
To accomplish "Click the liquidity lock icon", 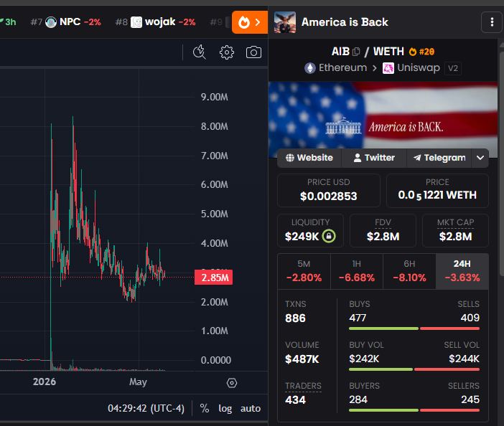I will 329,236.
